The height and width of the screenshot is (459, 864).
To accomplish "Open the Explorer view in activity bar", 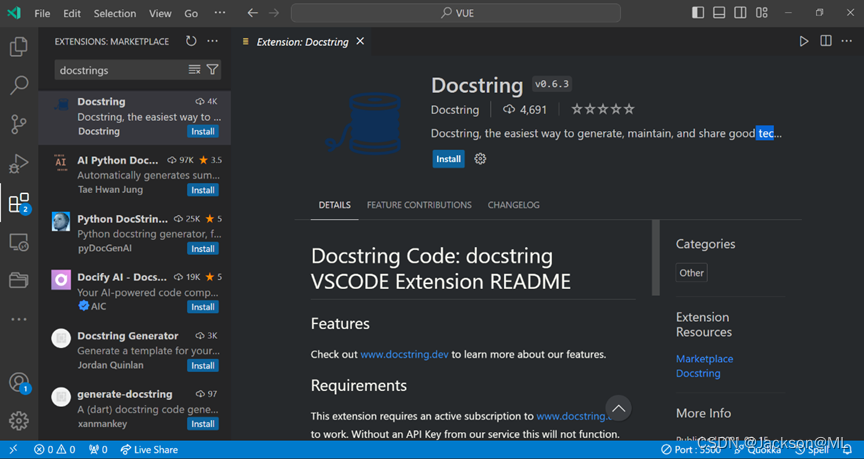I will click(19, 46).
